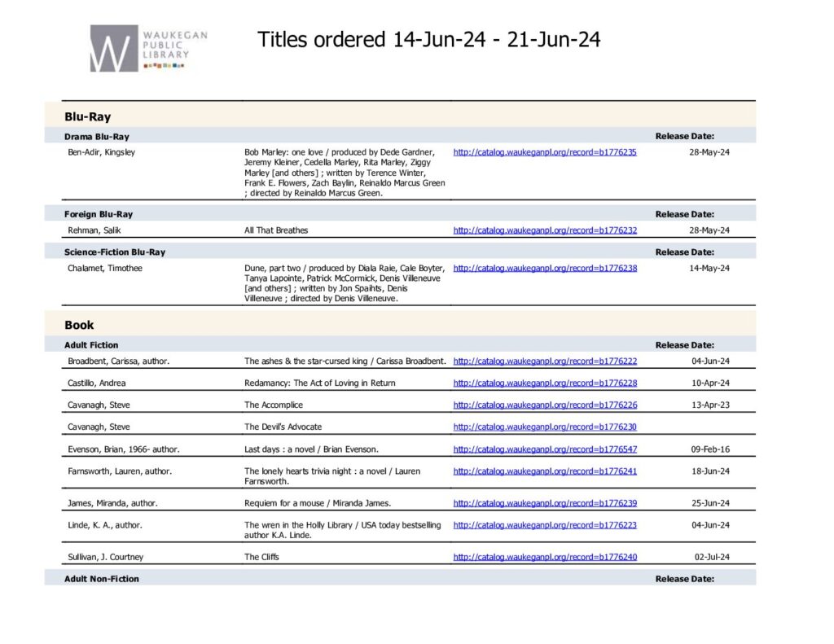Click release date '13-Apr-23'

click(x=710, y=405)
